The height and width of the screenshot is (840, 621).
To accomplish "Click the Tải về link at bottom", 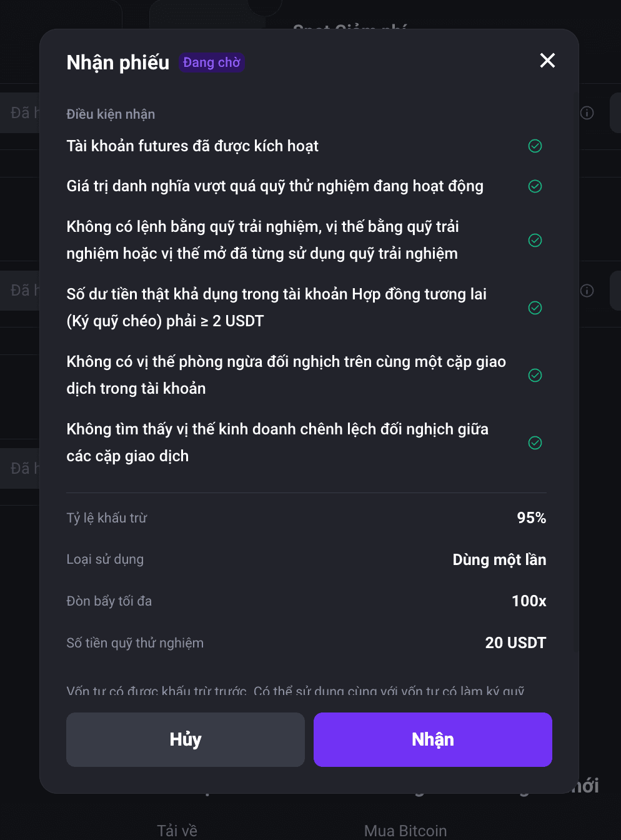I will pos(177,831).
